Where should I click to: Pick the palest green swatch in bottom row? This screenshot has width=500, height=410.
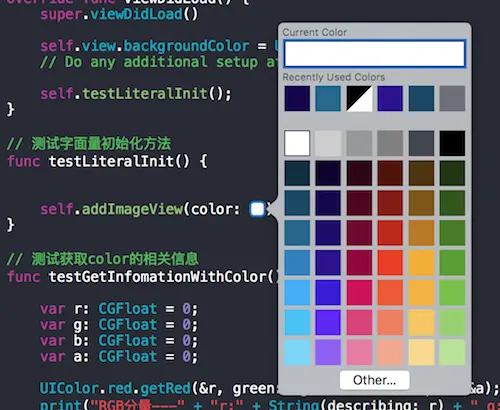(x=452, y=352)
